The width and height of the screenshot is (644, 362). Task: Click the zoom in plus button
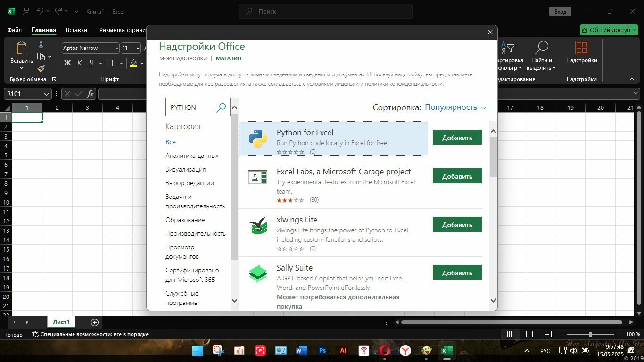tap(618, 334)
